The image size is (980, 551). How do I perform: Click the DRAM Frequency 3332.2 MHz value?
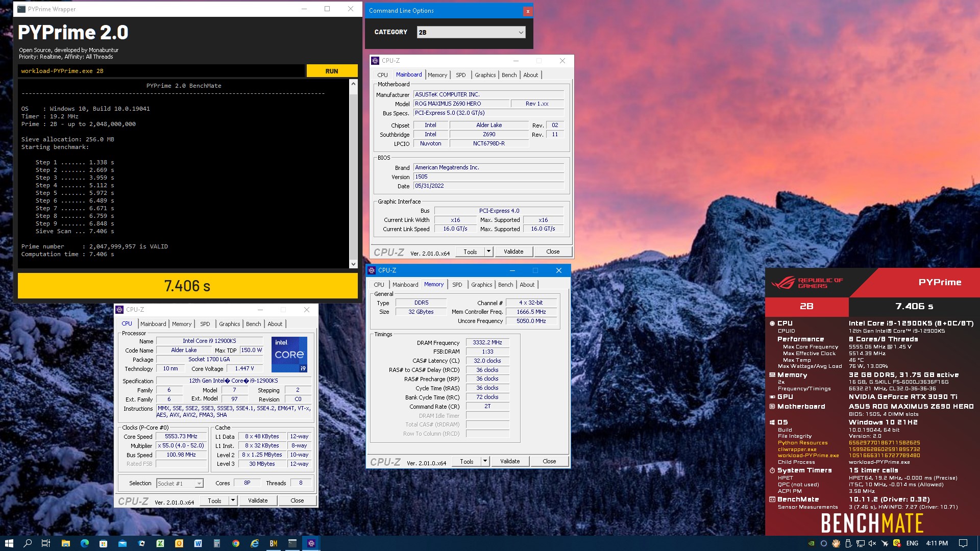point(487,342)
